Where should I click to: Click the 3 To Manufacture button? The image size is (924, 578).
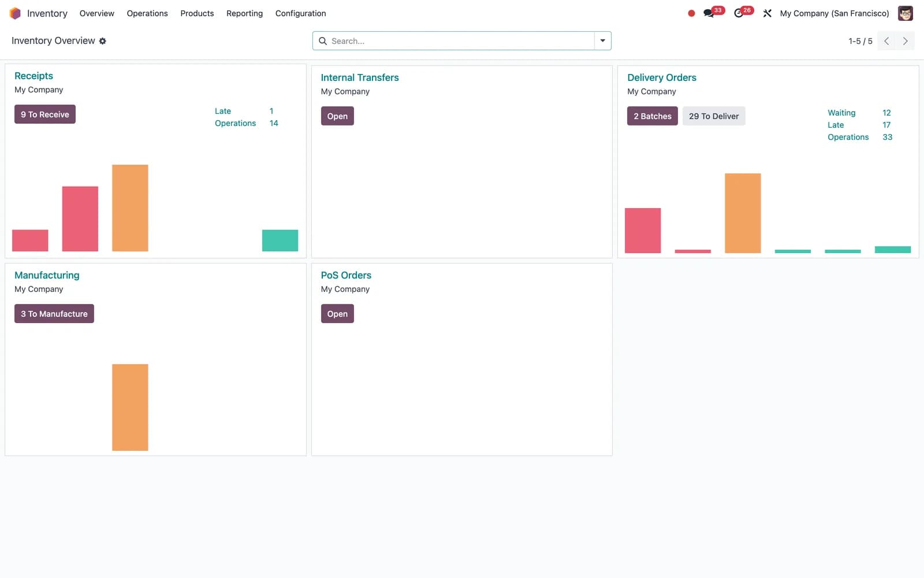click(x=54, y=314)
